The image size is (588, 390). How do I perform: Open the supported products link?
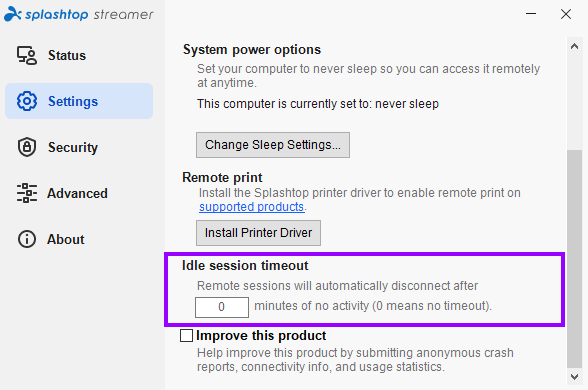coord(251,207)
